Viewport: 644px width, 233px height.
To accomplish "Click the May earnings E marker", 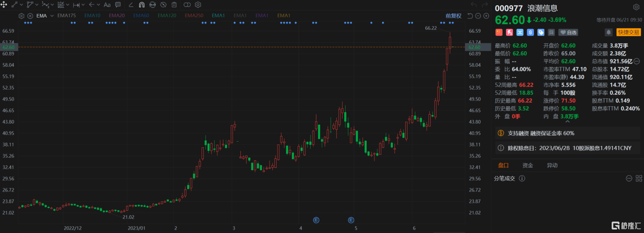I will [351, 220].
